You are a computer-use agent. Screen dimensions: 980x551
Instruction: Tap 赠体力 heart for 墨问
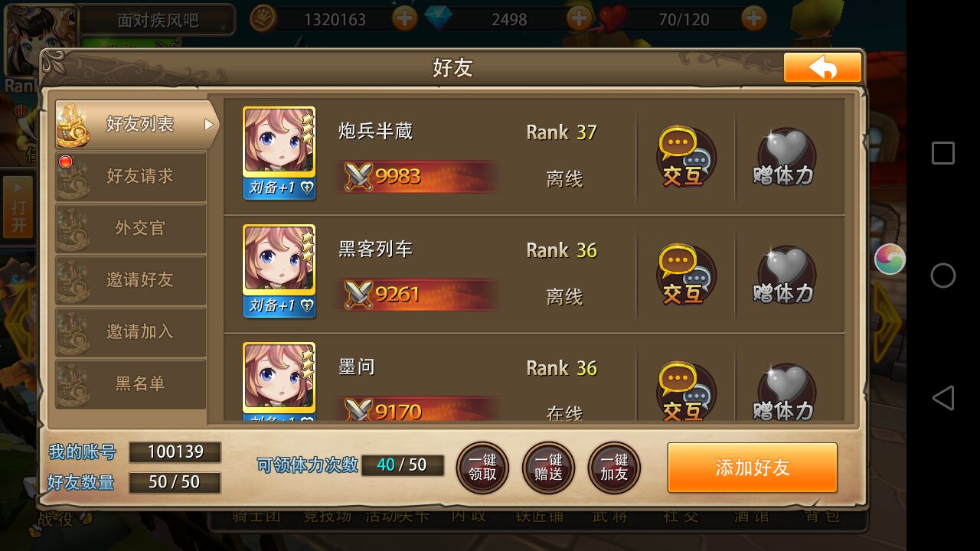click(x=785, y=392)
